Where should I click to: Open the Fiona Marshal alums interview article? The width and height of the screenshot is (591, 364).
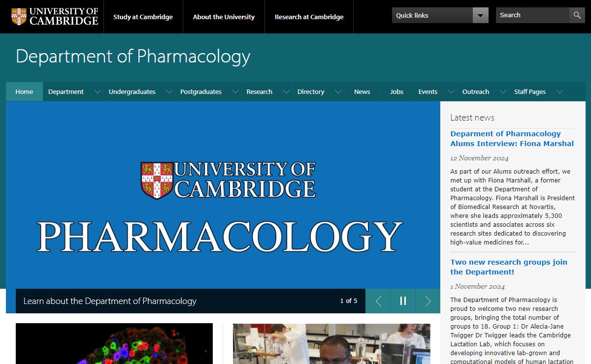(x=512, y=139)
